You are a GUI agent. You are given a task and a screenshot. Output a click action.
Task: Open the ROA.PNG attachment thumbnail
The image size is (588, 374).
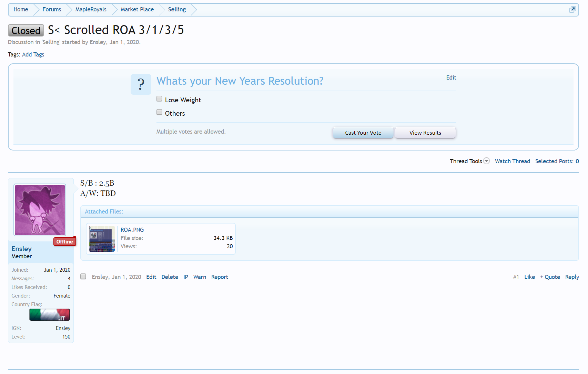coord(102,239)
